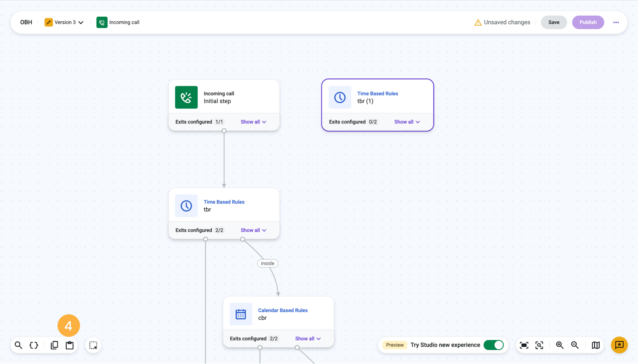Click the left exit connector of tbr step
The width and height of the screenshot is (638, 364).
tap(206, 239)
